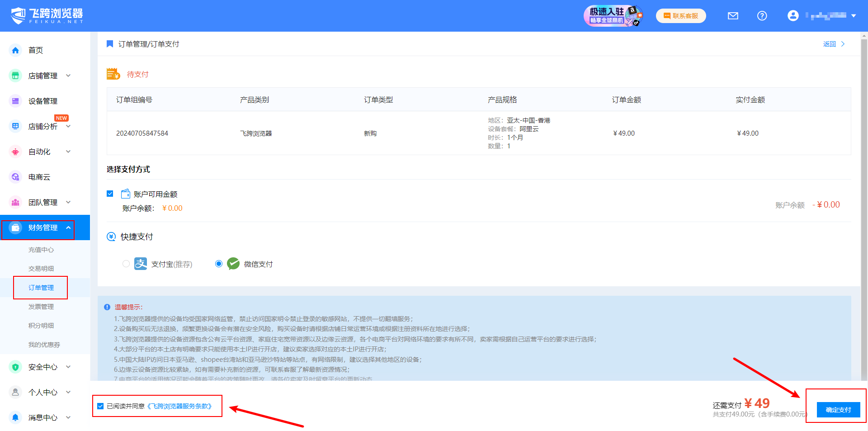Click the 飞跨浏览器 logo in header
The image size is (868, 431).
click(47, 15)
